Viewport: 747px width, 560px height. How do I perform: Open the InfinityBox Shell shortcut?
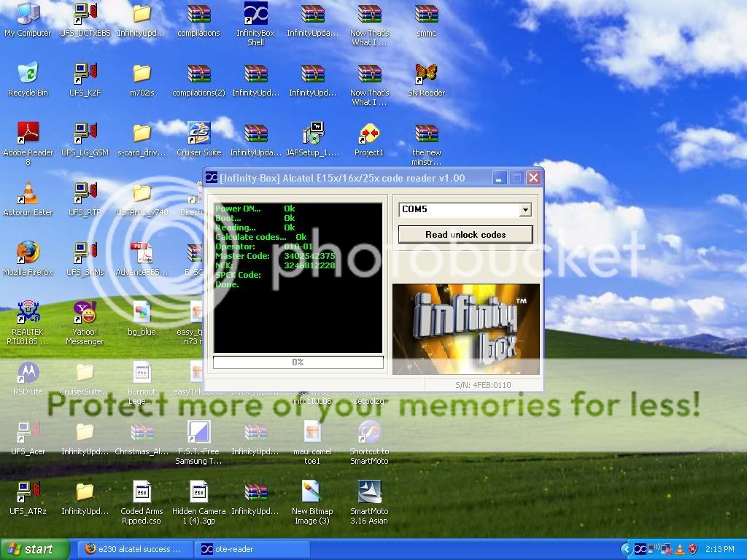click(255, 15)
